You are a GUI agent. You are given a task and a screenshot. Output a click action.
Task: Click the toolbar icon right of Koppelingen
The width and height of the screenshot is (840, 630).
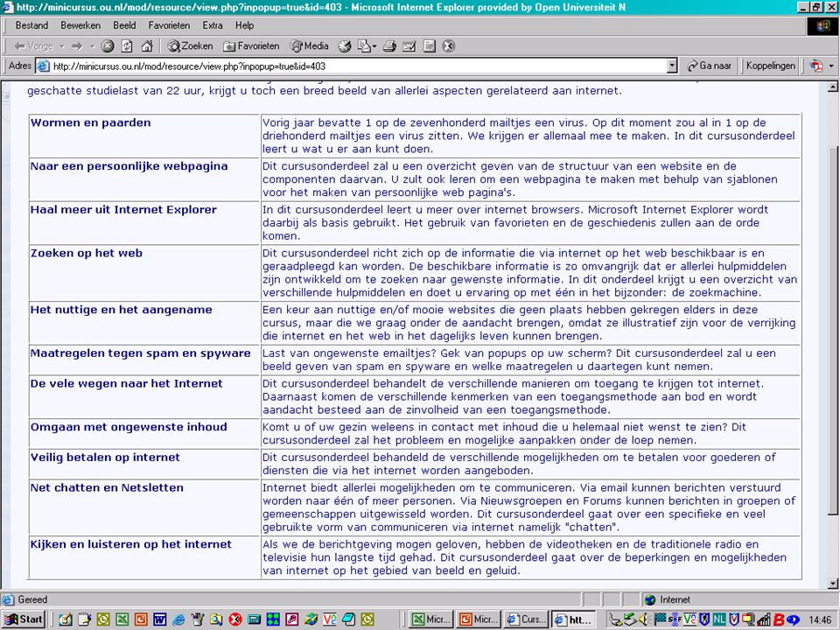tap(816, 66)
